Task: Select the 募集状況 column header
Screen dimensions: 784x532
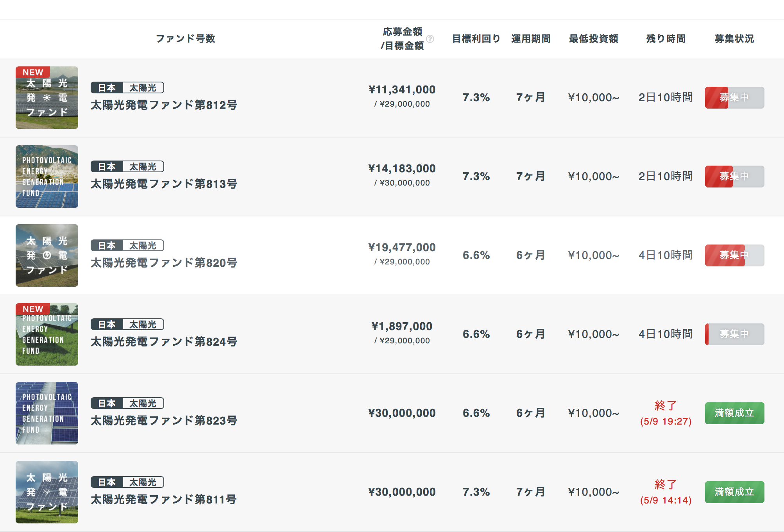Action: click(734, 39)
